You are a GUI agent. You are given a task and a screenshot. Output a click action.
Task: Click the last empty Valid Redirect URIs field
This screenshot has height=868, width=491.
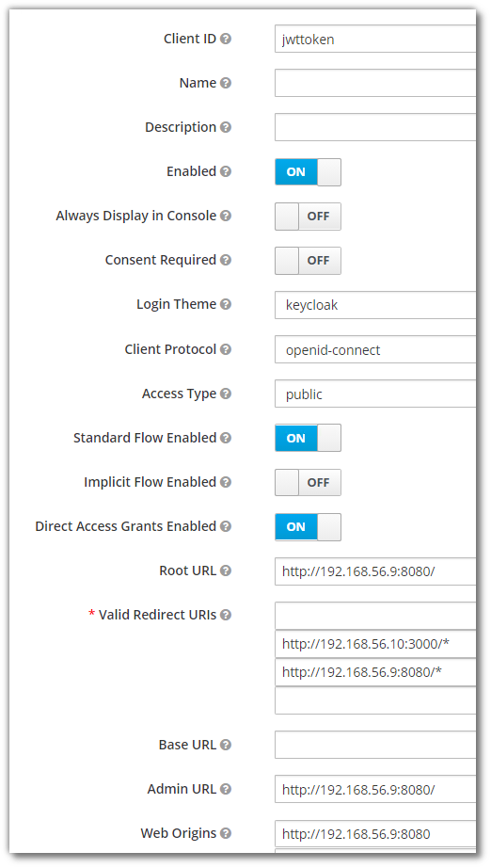(375, 700)
